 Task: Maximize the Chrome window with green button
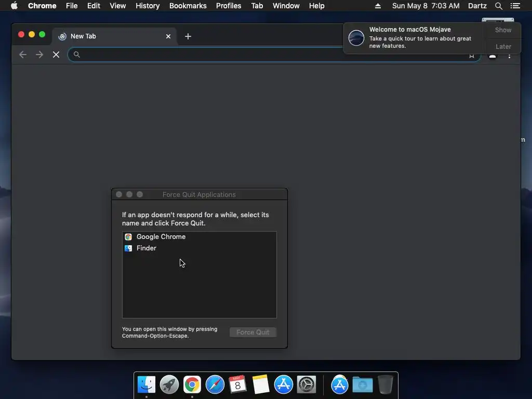(42, 35)
